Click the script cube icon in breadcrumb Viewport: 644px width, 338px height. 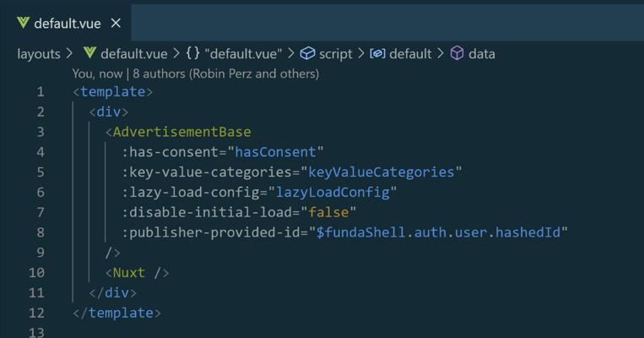pyautogui.click(x=307, y=53)
